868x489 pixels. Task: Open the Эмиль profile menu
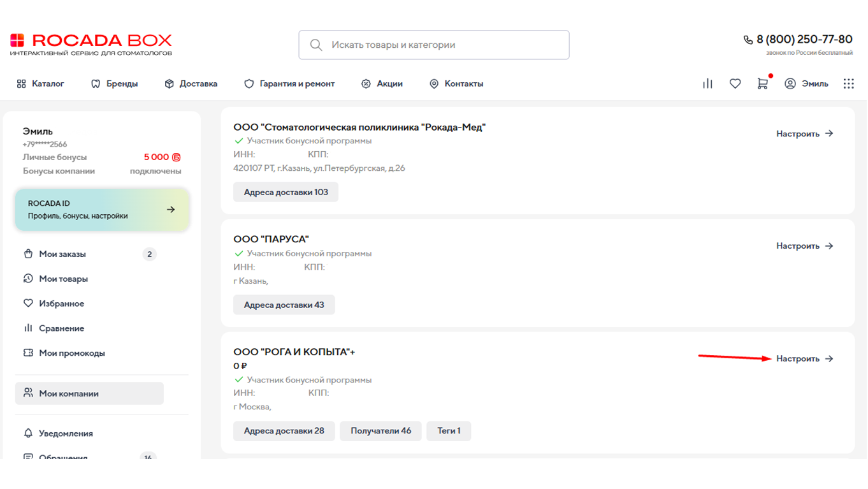coord(806,84)
